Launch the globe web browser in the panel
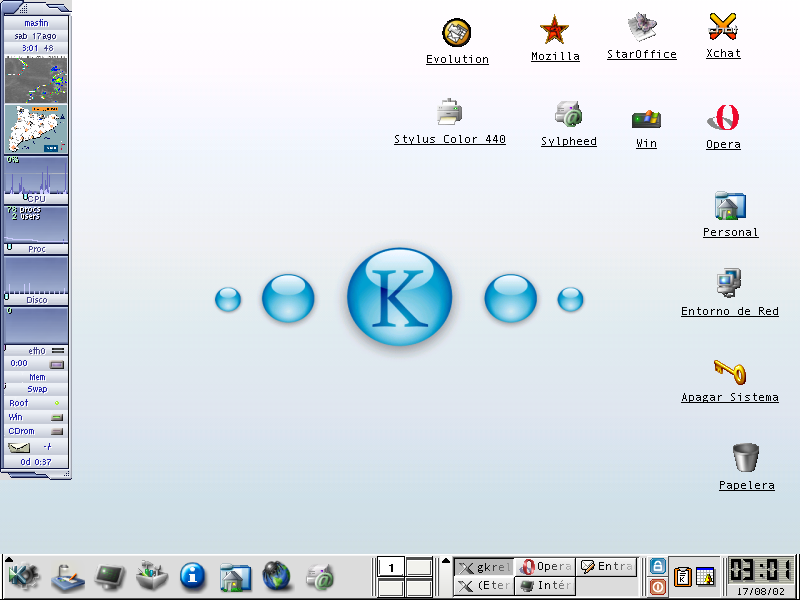 (x=277, y=577)
